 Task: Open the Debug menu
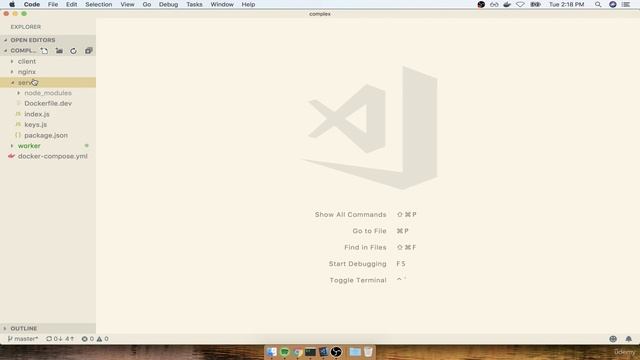[168, 4]
